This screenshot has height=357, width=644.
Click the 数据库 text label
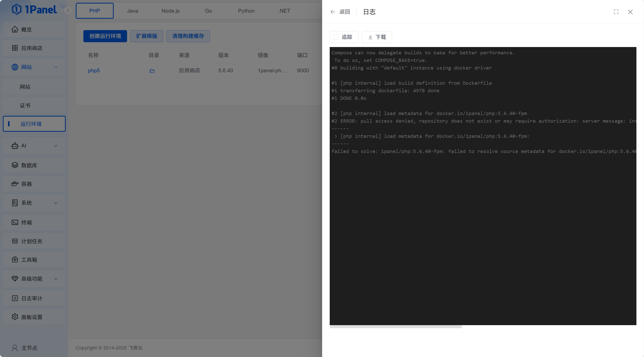29,165
